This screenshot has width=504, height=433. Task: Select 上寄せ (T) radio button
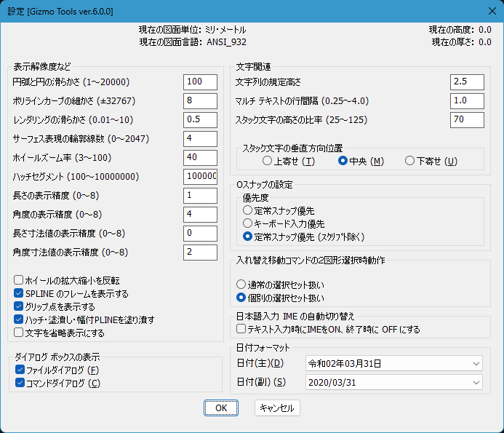(268, 161)
